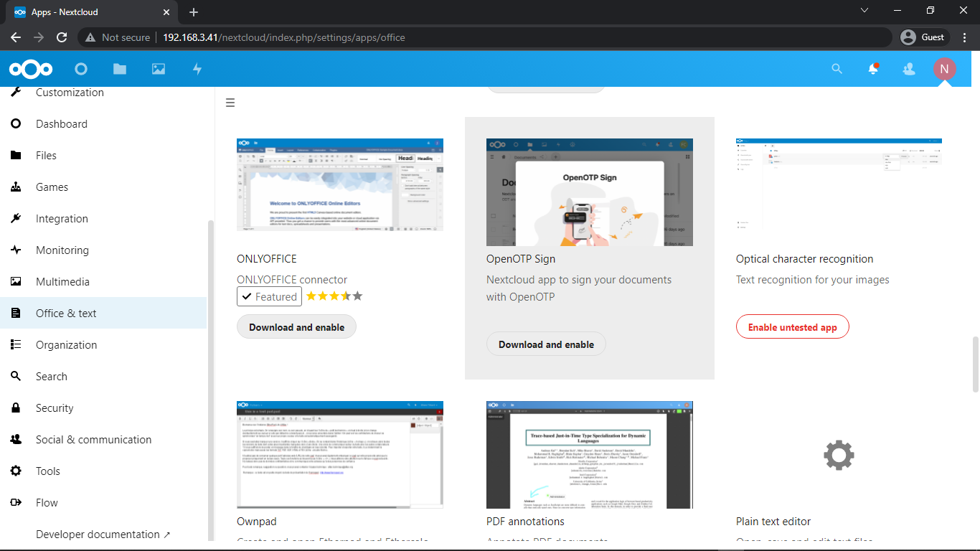Click ONLYOFFICE app title
Viewport: 980px width, 551px height.
point(267,259)
